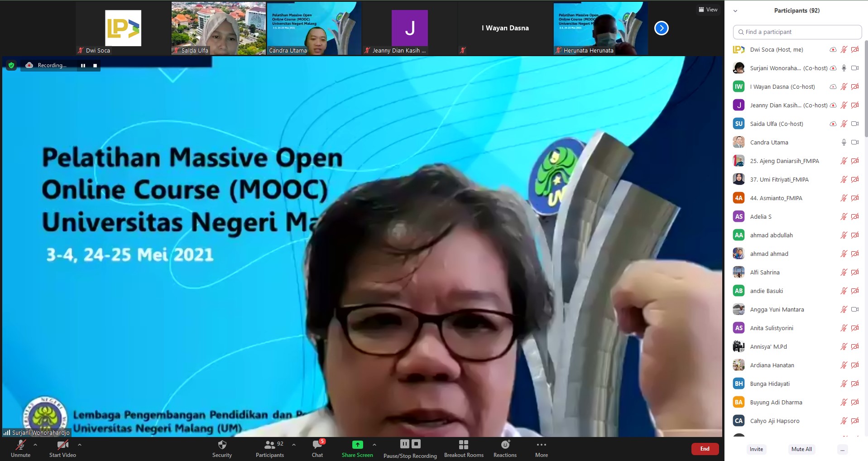The width and height of the screenshot is (868, 461).
Task: Collapse Participants panel chevron
Action: (735, 11)
